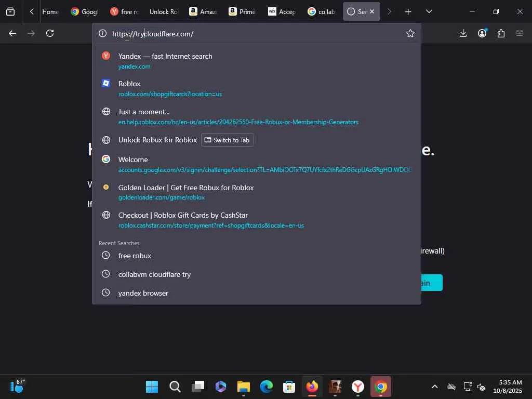Switch to the Wix Accept tab
This screenshot has height=399, width=532.
pyautogui.click(x=282, y=11)
